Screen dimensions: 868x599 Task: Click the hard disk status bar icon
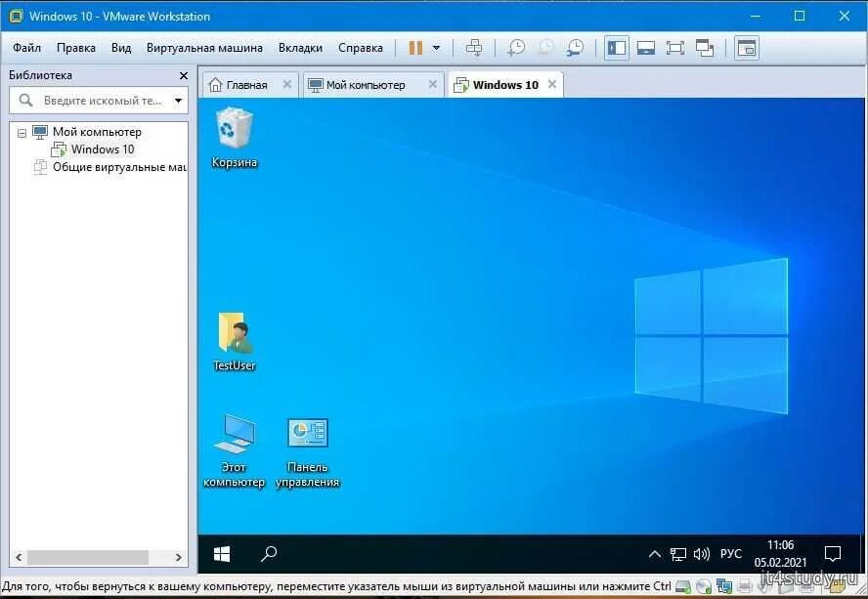(x=684, y=585)
